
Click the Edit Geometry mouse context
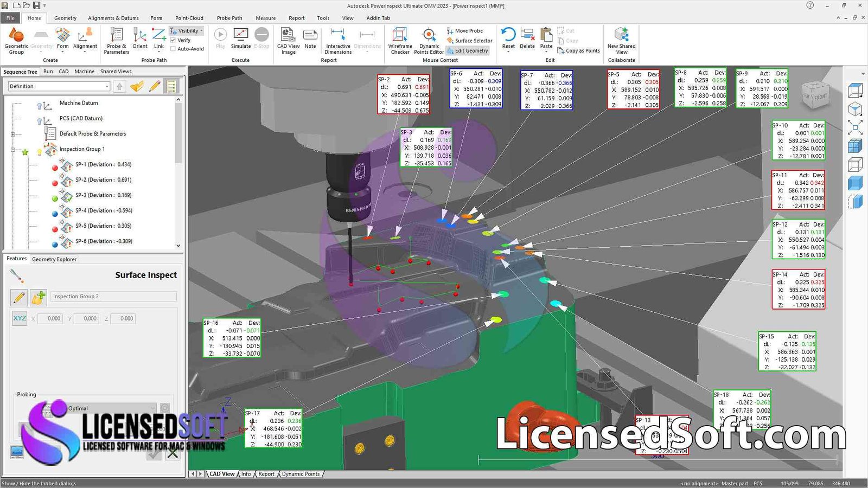click(x=468, y=50)
